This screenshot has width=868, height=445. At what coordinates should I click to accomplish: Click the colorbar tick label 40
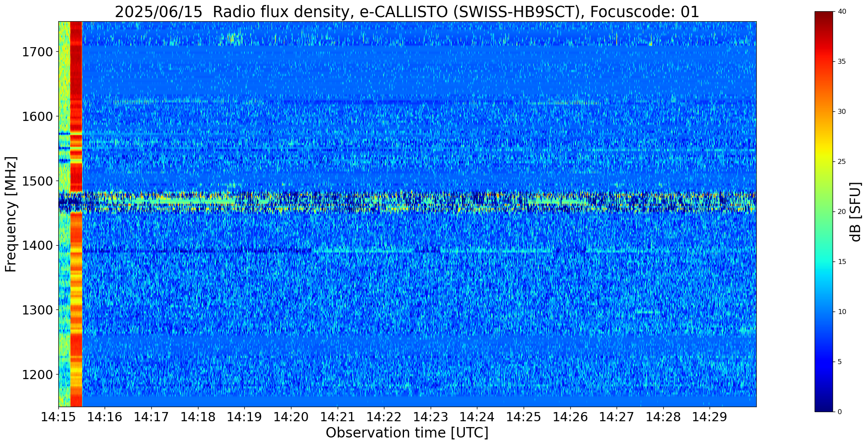tap(841, 12)
